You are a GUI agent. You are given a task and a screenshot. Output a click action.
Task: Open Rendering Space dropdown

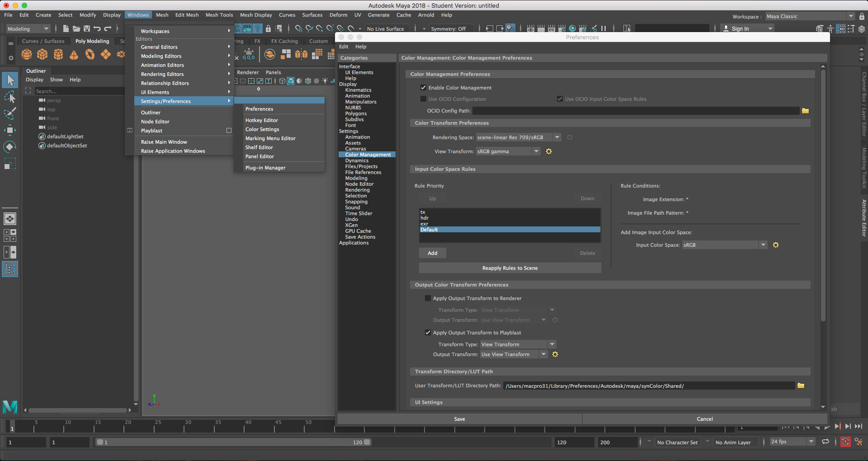tap(519, 137)
